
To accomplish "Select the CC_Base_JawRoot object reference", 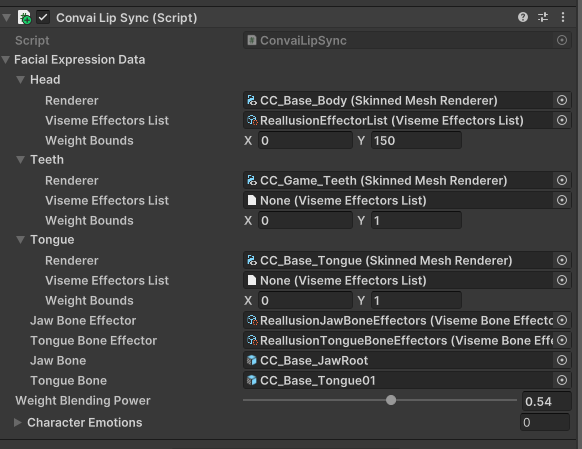I will [x=398, y=360].
